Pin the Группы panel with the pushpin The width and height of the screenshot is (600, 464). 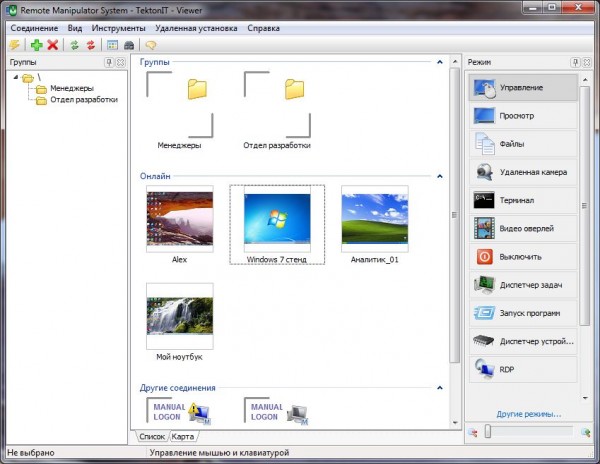(110, 63)
